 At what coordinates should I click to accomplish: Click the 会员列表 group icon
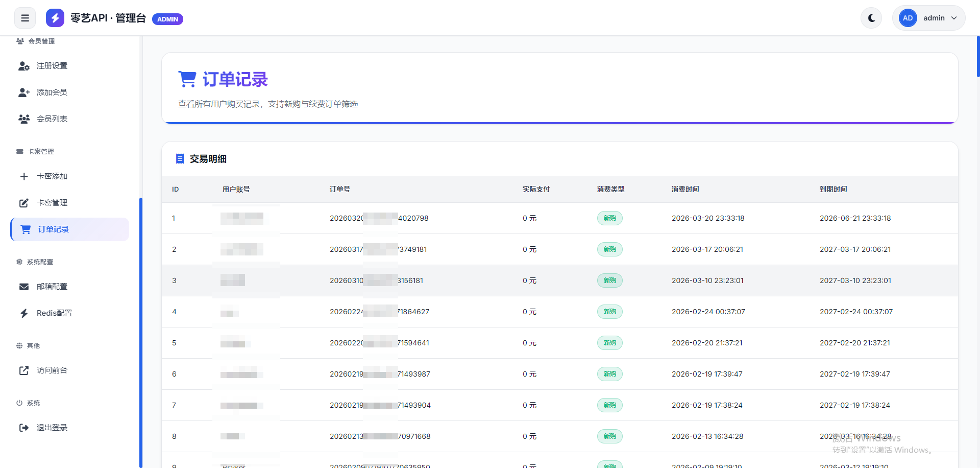coord(24,119)
